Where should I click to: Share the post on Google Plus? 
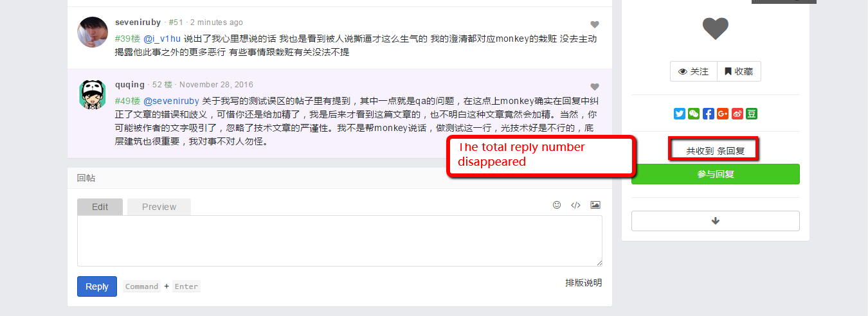pos(723,114)
